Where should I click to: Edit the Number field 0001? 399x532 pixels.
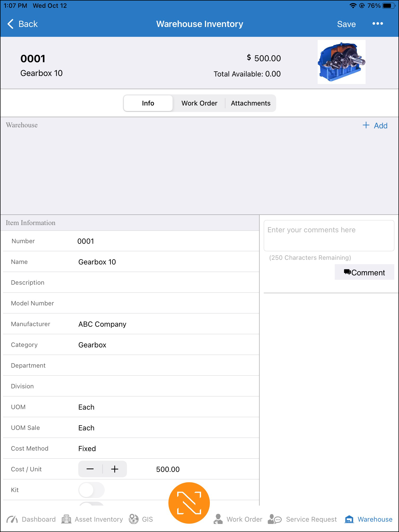pyautogui.click(x=131, y=241)
